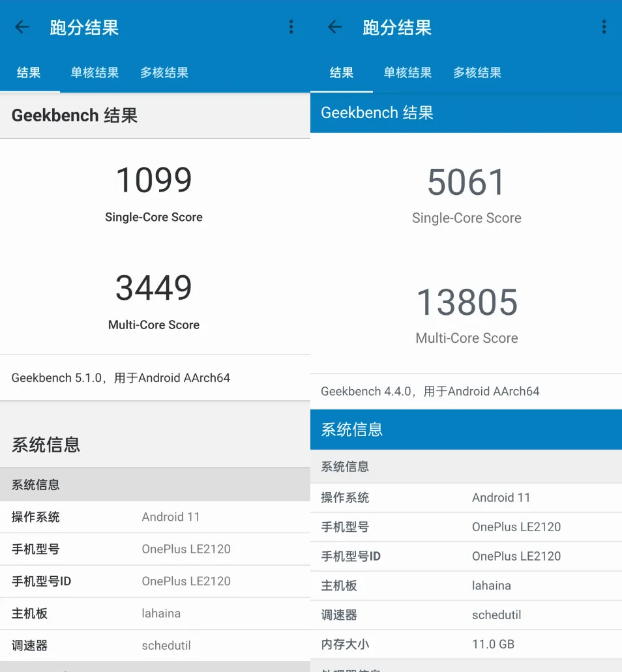Click left panel 手机型号ID OnePlus LE2120 value

click(186, 581)
